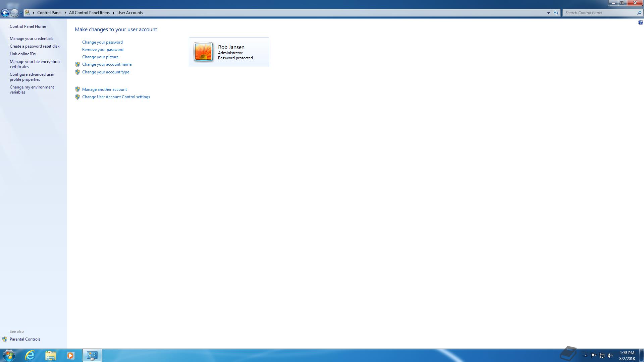Click the Show desktop button at the taskbar edge

[641, 355]
